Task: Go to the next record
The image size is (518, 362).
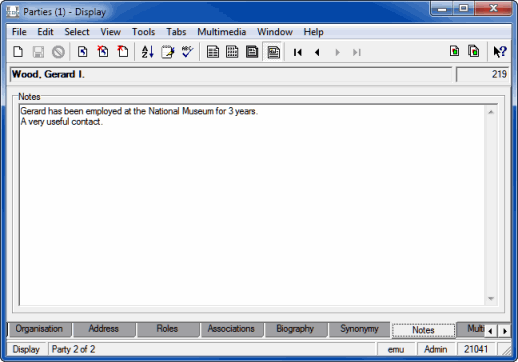Action: point(337,52)
